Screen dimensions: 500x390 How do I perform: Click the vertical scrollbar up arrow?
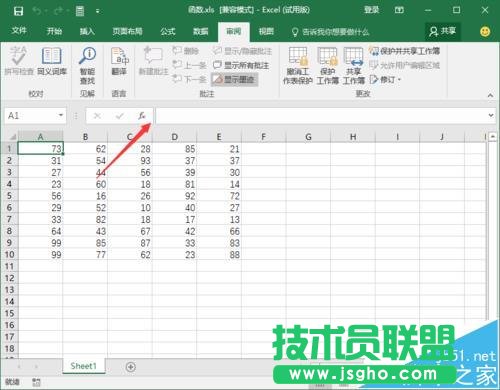pyautogui.click(x=493, y=137)
